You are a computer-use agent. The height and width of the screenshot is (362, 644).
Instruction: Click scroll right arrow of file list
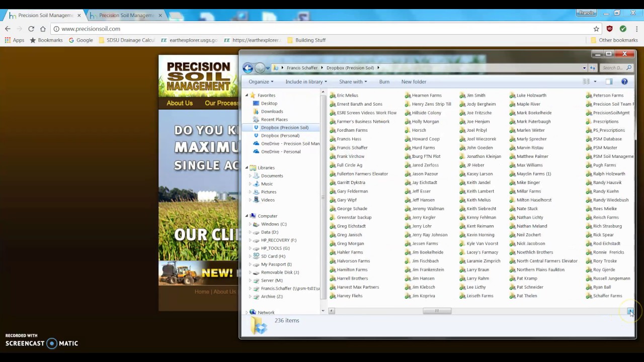click(630, 311)
